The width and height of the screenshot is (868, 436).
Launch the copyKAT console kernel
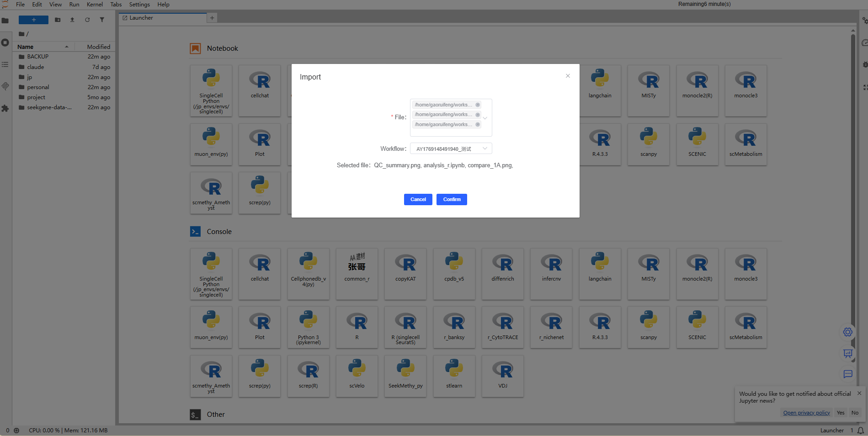[x=405, y=274]
